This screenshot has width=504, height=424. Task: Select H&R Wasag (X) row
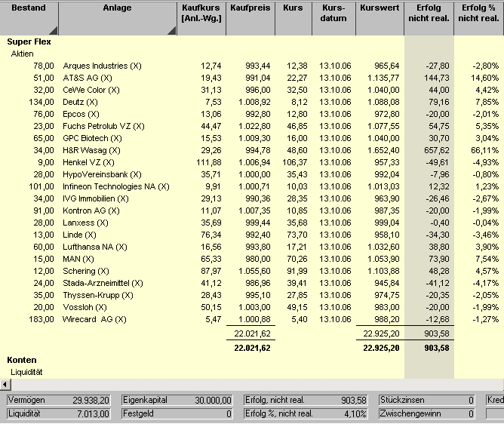tap(252, 150)
